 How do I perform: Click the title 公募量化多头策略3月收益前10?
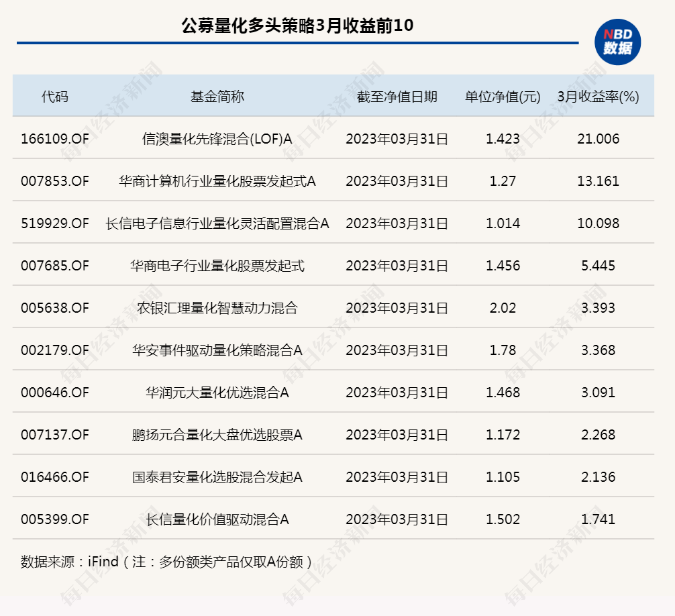[x=298, y=26]
